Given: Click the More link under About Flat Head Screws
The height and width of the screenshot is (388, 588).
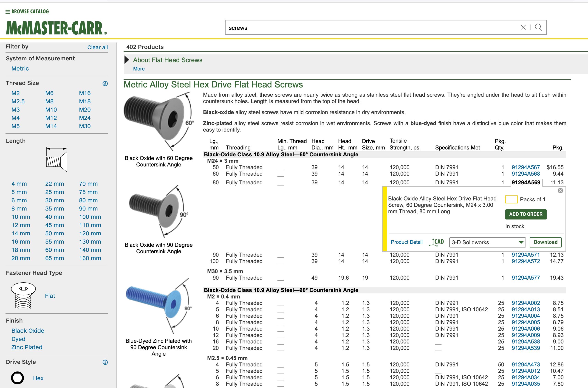Looking at the screenshot, I should [x=139, y=69].
